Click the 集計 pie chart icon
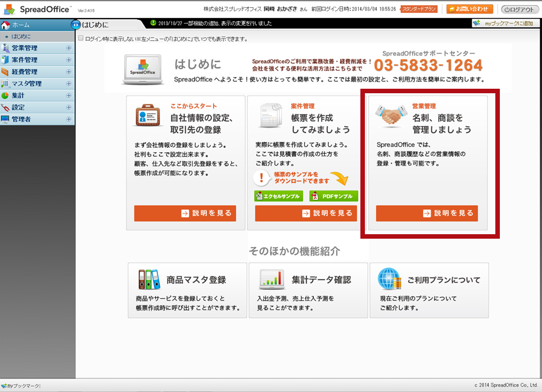This screenshot has height=392, width=542. (x=5, y=95)
